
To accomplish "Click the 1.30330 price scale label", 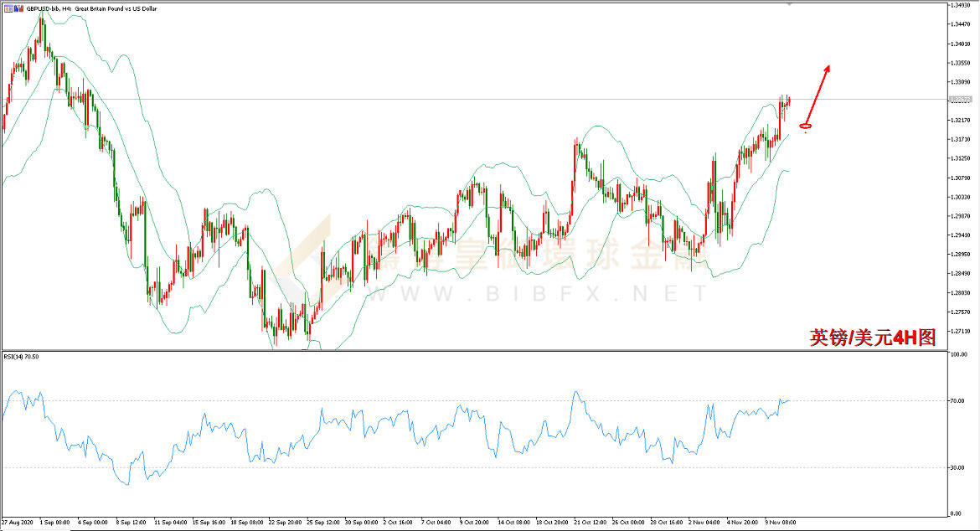I will point(960,197).
